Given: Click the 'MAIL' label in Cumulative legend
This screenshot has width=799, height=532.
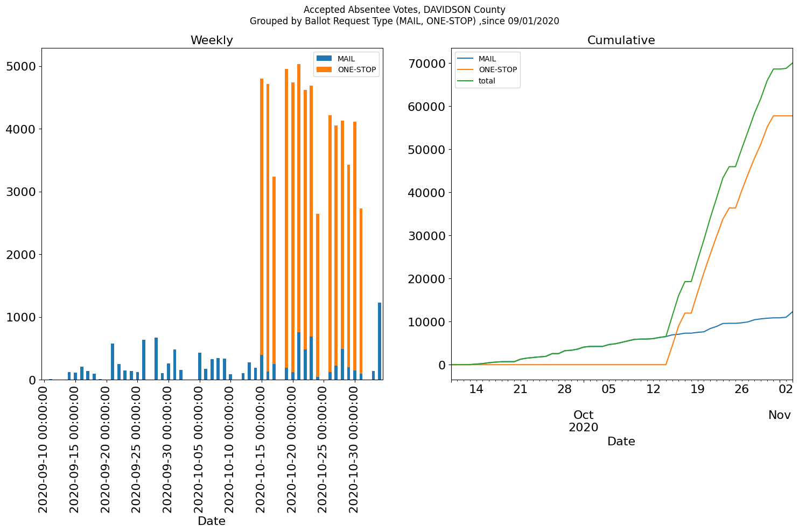Looking at the screenshot, I should 487,59.
